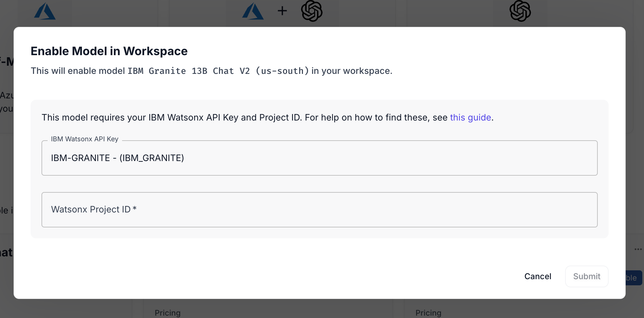
Task: Click the plus sign between Azure and OpenAI logos
Action: [x=282, y=11]
